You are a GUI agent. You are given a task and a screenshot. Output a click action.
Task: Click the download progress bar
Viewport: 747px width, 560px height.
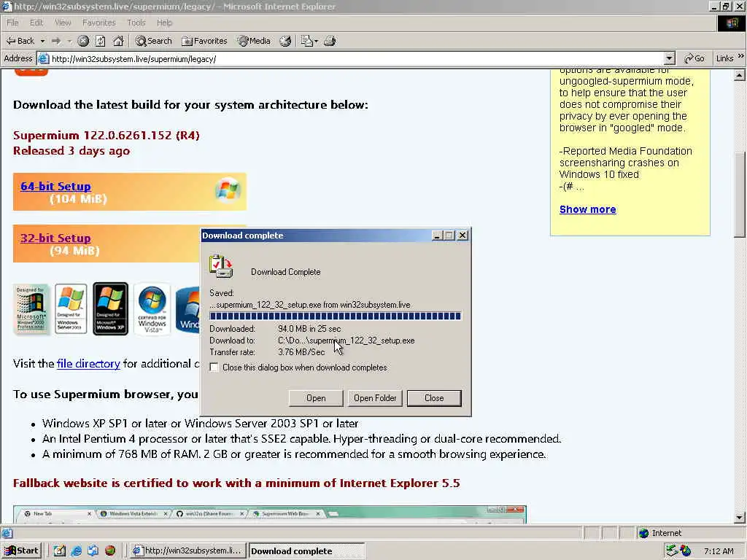pos(336,316)
